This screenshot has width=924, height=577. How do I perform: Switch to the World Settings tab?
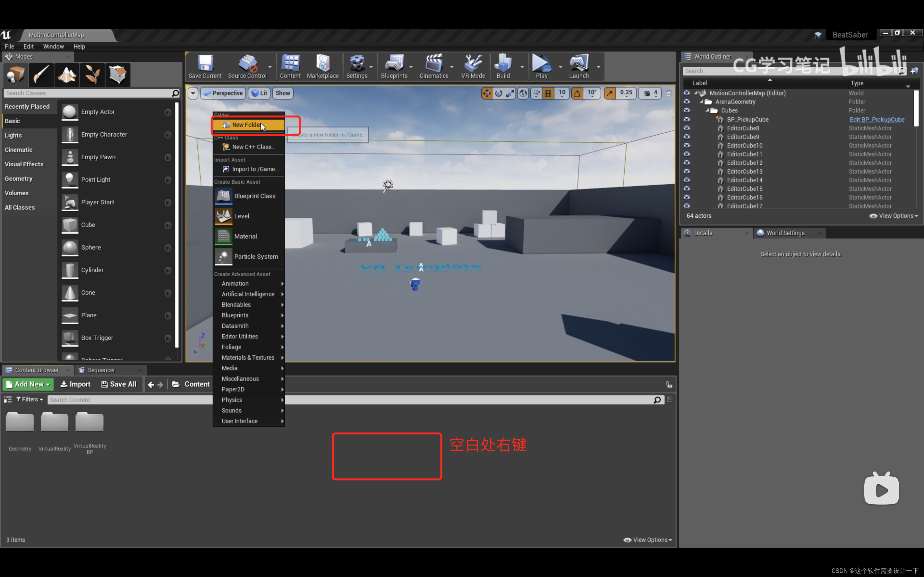pyautogui.click(x=785, y=233)
